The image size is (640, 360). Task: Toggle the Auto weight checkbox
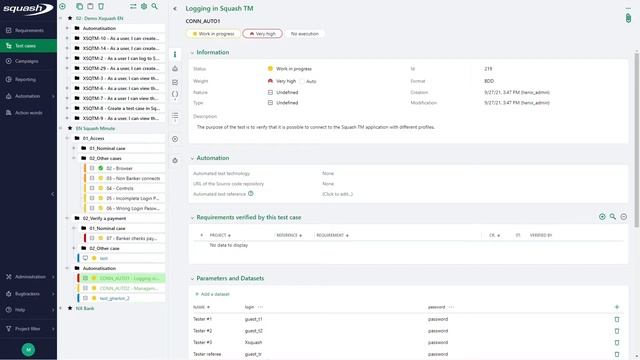pos(302,81)
